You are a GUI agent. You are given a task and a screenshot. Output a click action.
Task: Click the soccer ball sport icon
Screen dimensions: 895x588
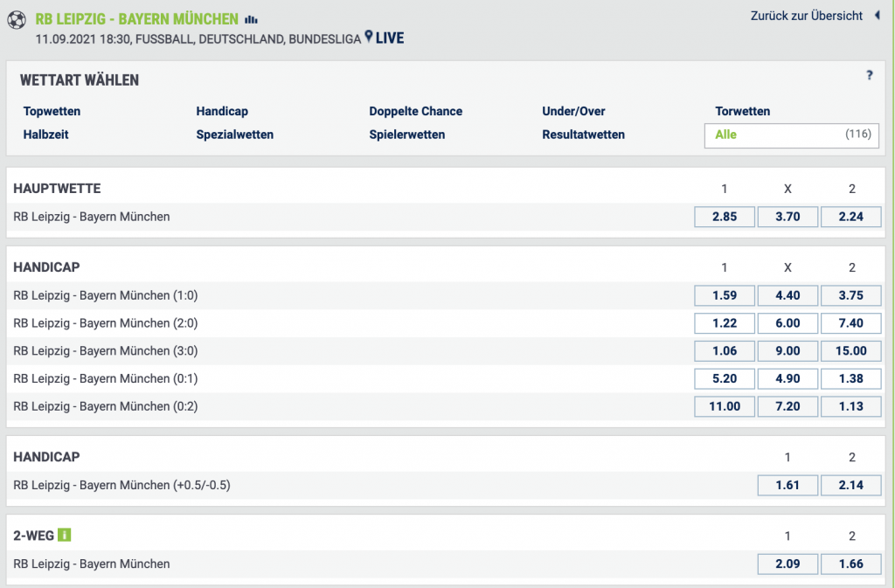pos(16,20)
